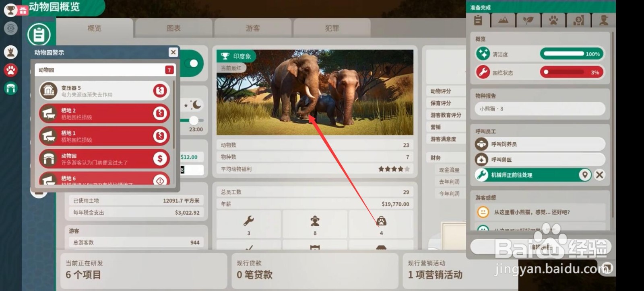Open the 现行贷款 0笔贷款 card
644x291 pixels.
(x=315, y=271)
